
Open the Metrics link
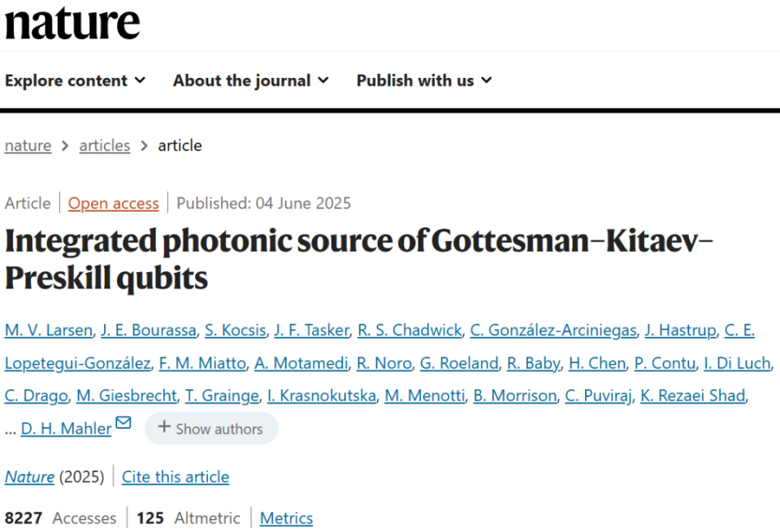tap(286, 518)
